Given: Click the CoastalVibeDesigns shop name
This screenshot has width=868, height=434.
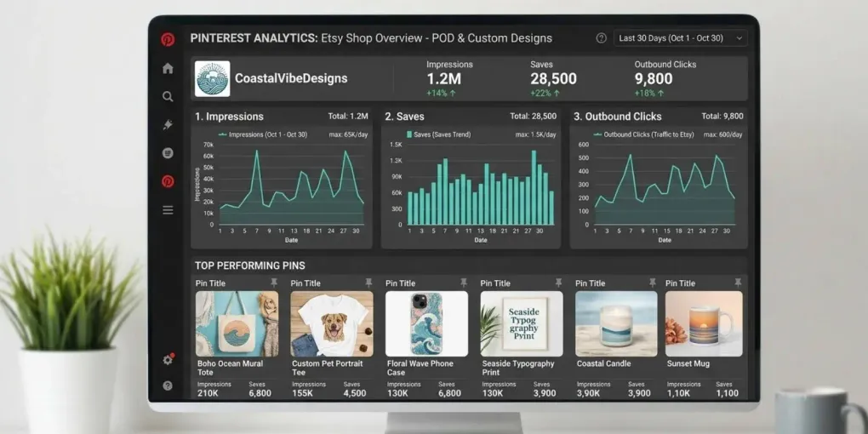Looking at the screenshot, I should tap(291, 78).
